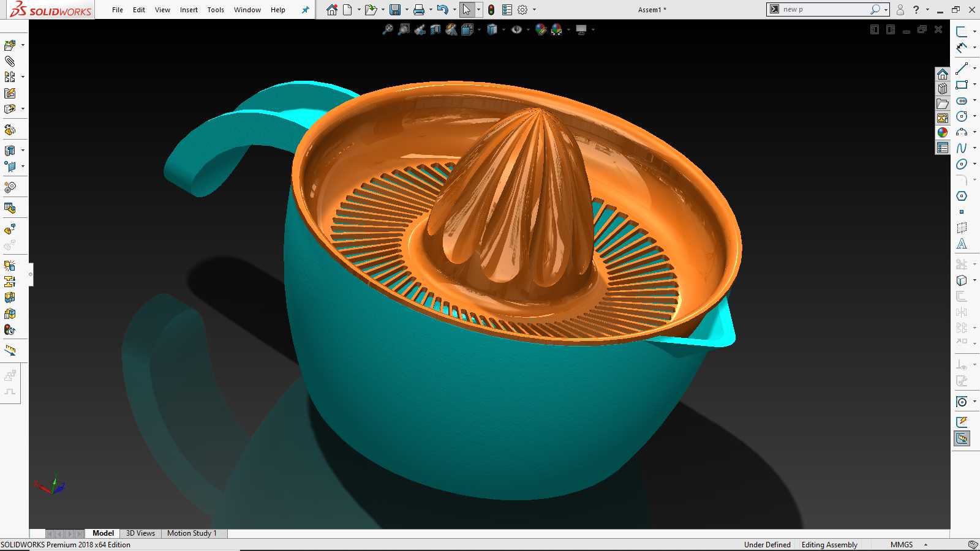The width and height of the screenshot is (980, 551).
Task: Click the Rebuild traffic light icon
Action: [491, 10]
